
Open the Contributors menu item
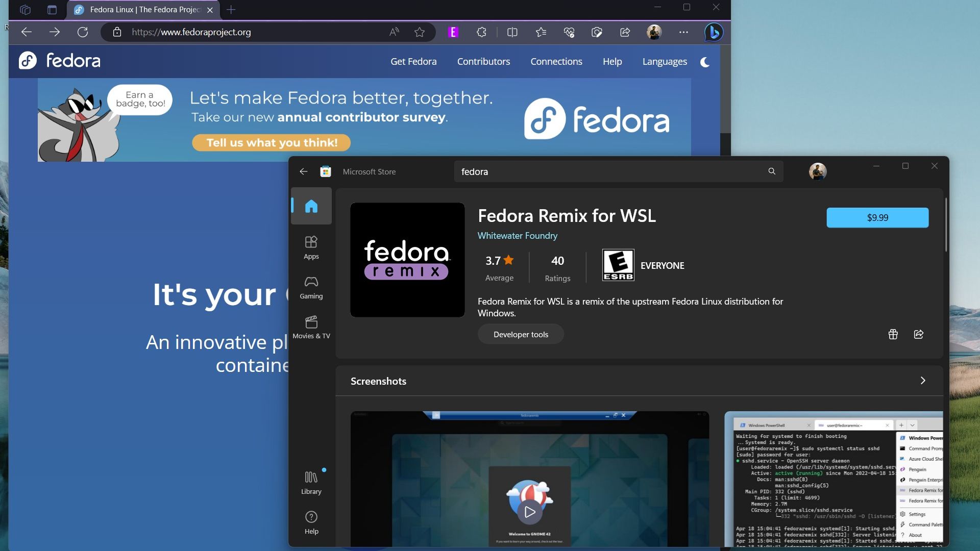pos(483,62)
